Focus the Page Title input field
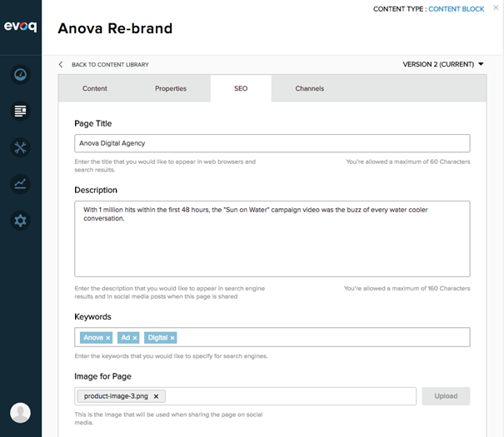This screenshot has height=437, width=504. (x=272, y=143)
